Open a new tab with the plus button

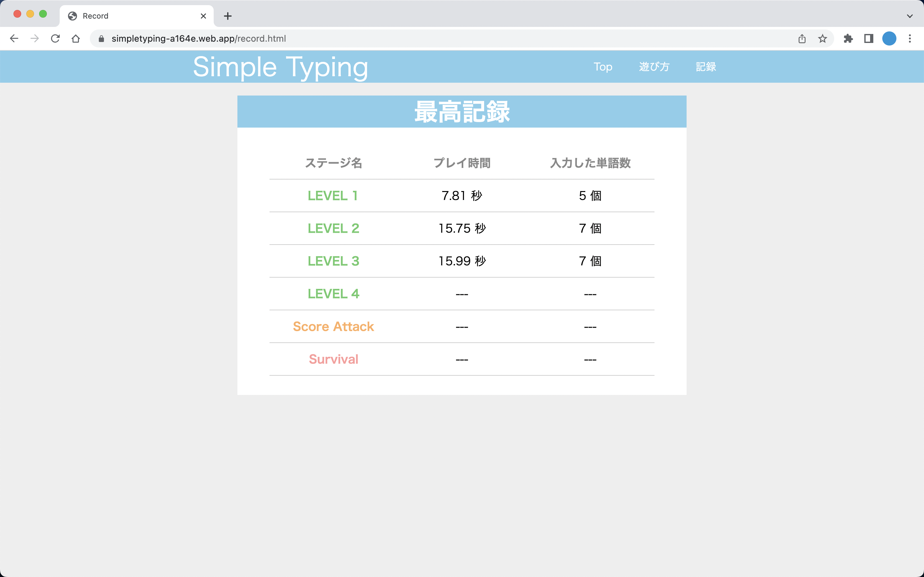(228, 16)
